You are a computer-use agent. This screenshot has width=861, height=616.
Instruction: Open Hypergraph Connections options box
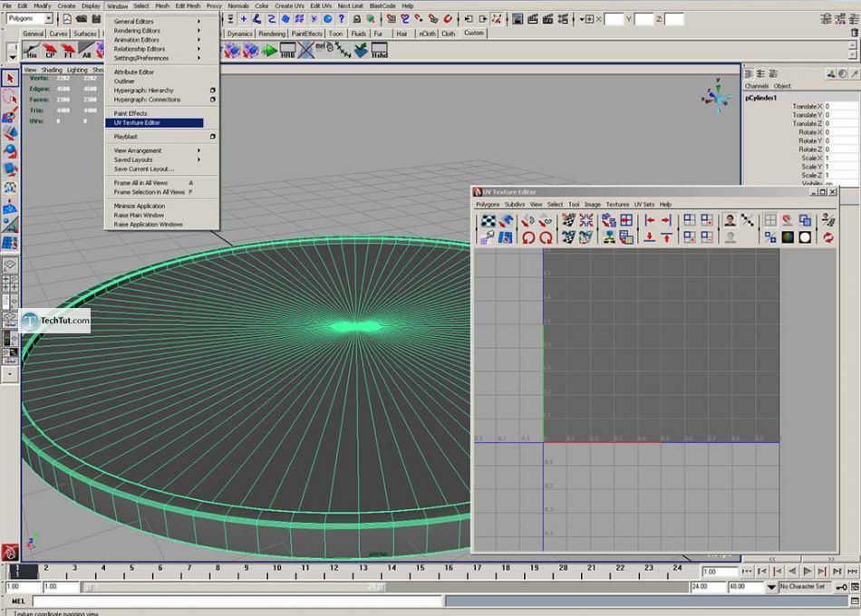[212, 100]
